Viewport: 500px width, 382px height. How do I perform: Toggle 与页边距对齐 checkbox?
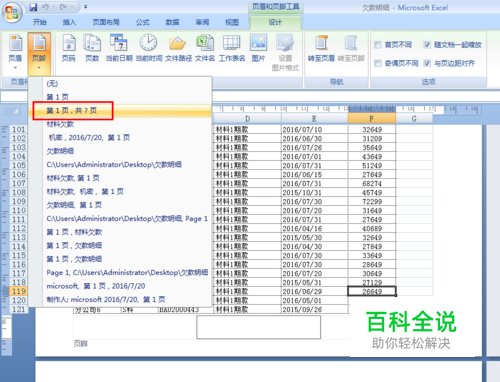tap(427, 63)
